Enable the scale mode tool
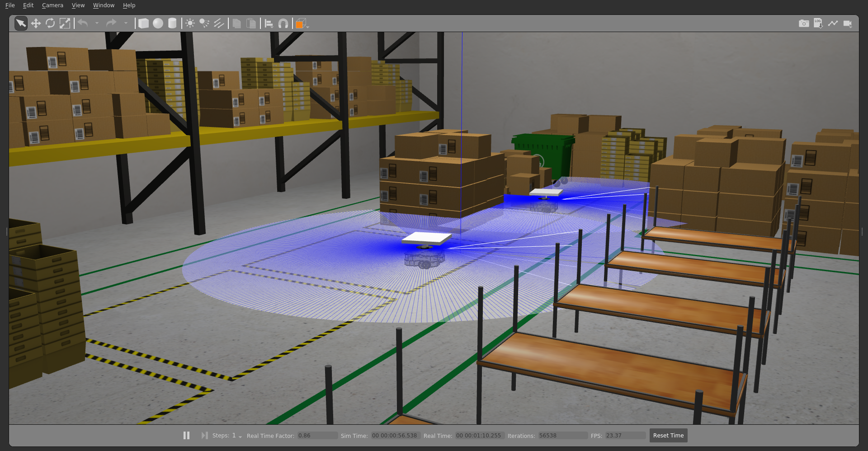 [65, 23]
